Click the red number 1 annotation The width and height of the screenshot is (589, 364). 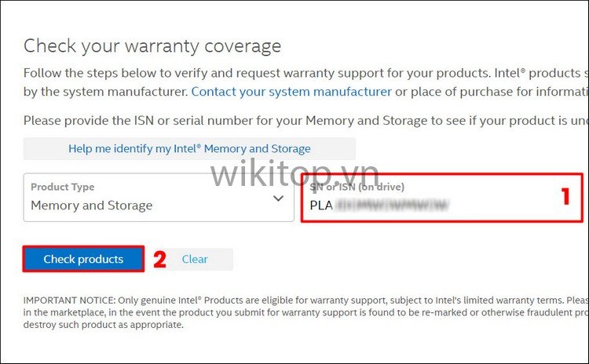pos(564,197)
